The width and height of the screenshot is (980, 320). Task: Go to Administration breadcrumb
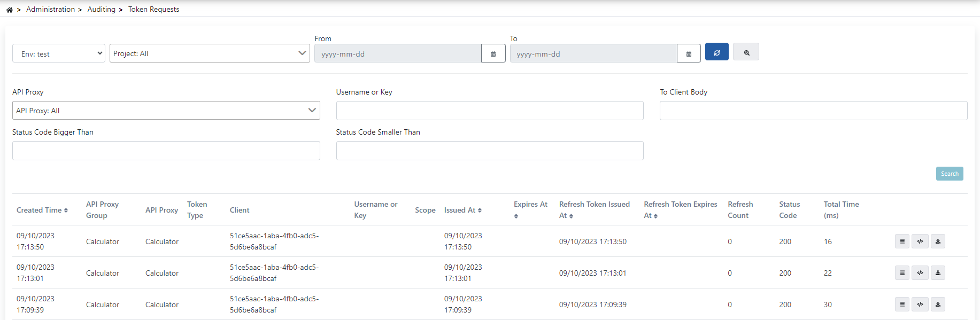(50, 10)
